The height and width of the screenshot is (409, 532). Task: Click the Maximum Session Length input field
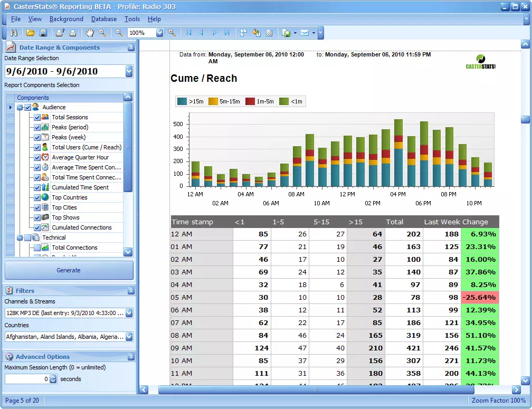tap(27, 379)
